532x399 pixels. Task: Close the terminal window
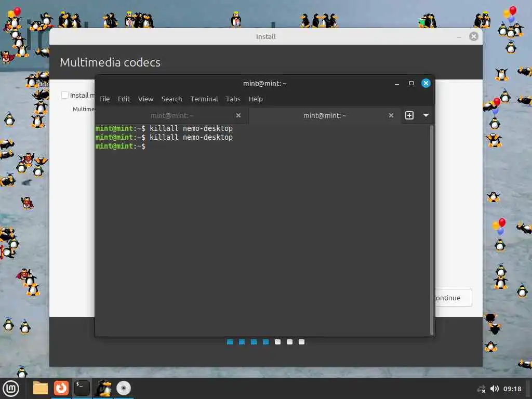426,83
